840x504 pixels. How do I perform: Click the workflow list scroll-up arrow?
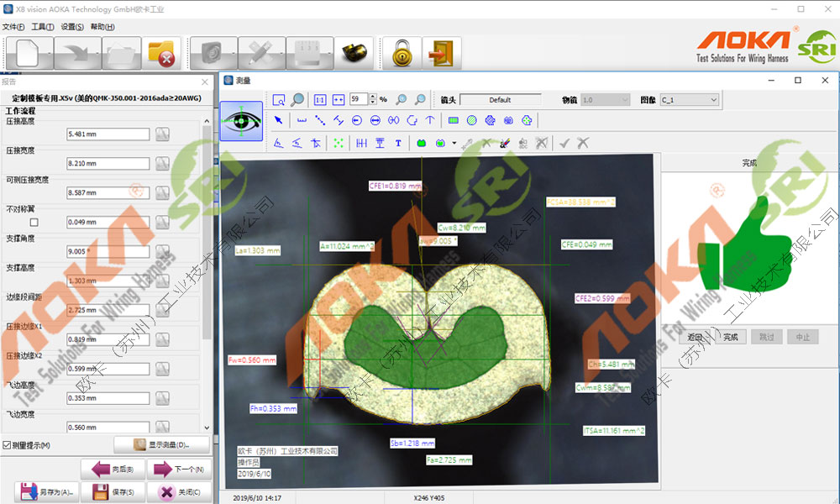207,121
